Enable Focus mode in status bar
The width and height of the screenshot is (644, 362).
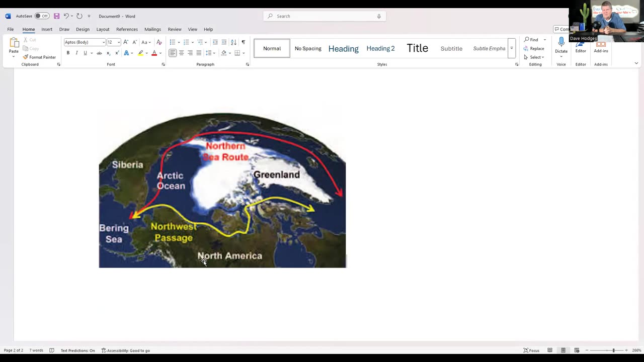point(531,350)
